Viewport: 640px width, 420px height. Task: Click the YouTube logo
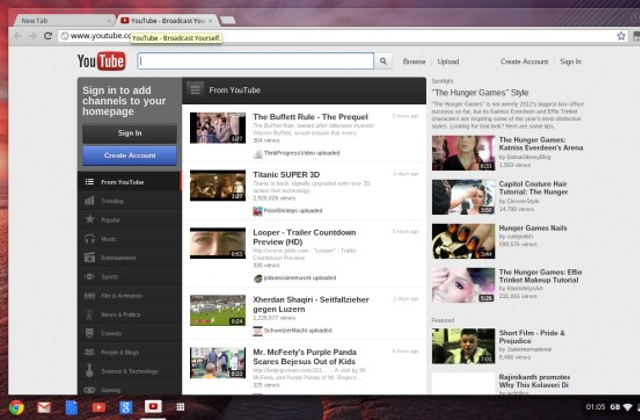coord(101,61)
